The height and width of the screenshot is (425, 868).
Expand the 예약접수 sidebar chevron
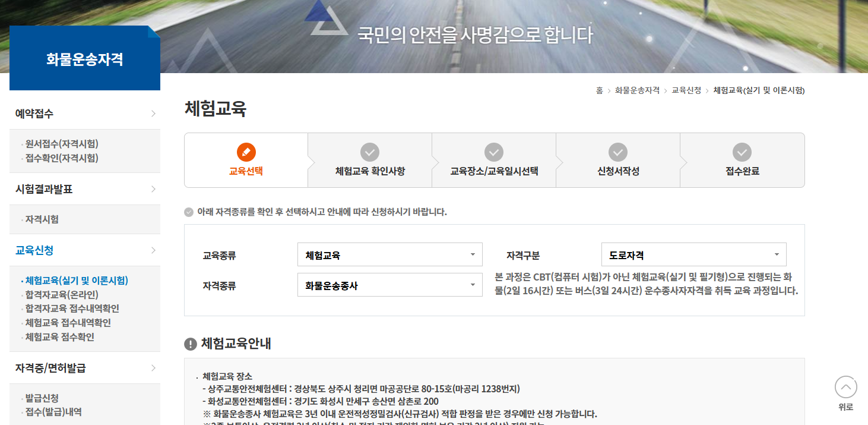click(153, 114)
